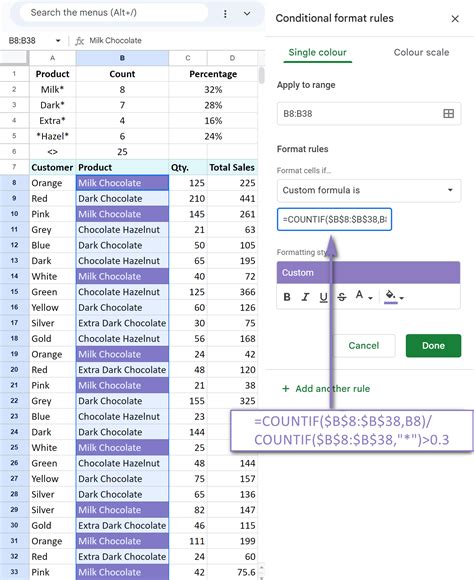This screenshot has height=580, width=474.
Task: Click Milk Chocolate cell in row 8
Action: coord(122,183)
